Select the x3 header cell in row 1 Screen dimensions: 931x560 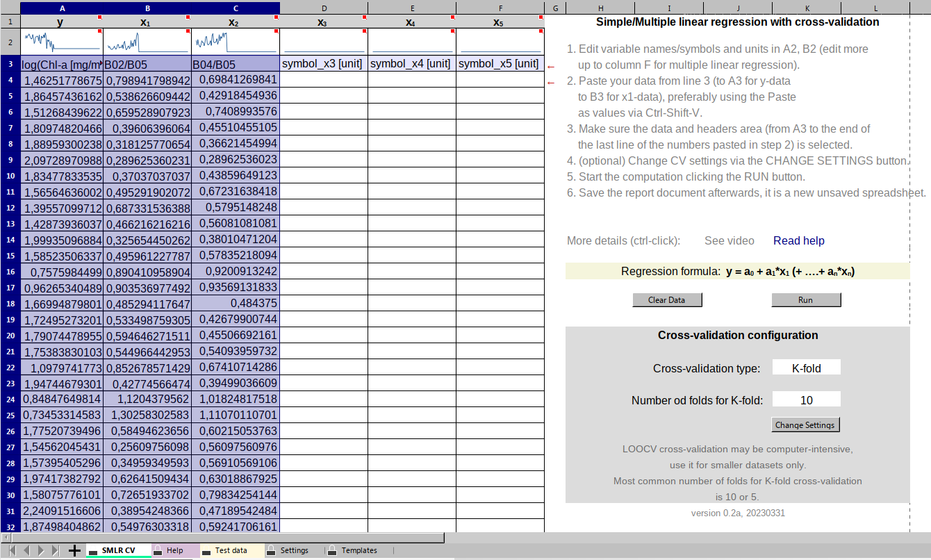click(x=324, y=22)
